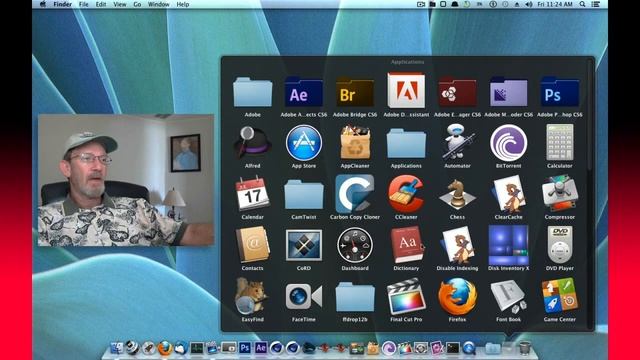640x360 pixels.
Task: Open the CamTwist folder
Action: pos(304,195)
